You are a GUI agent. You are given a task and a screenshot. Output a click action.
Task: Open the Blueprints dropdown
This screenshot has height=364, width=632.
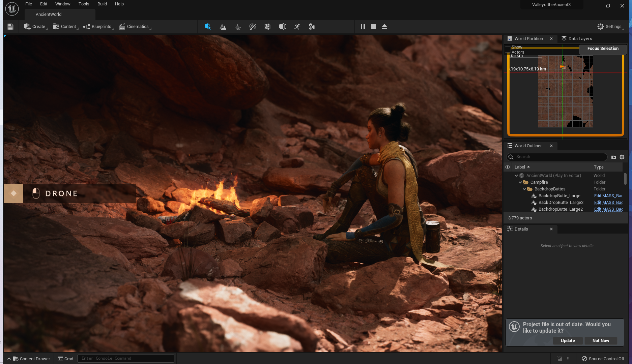click(x=98, y=27)
